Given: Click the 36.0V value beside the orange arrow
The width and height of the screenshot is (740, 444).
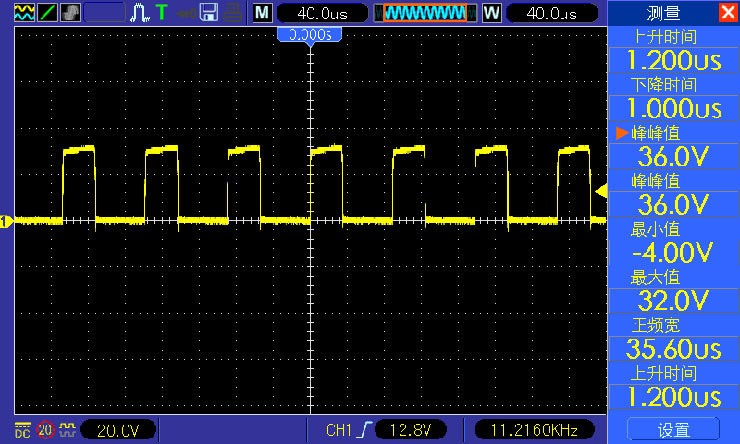Looking at the screenshot, I should click(673, 157).
